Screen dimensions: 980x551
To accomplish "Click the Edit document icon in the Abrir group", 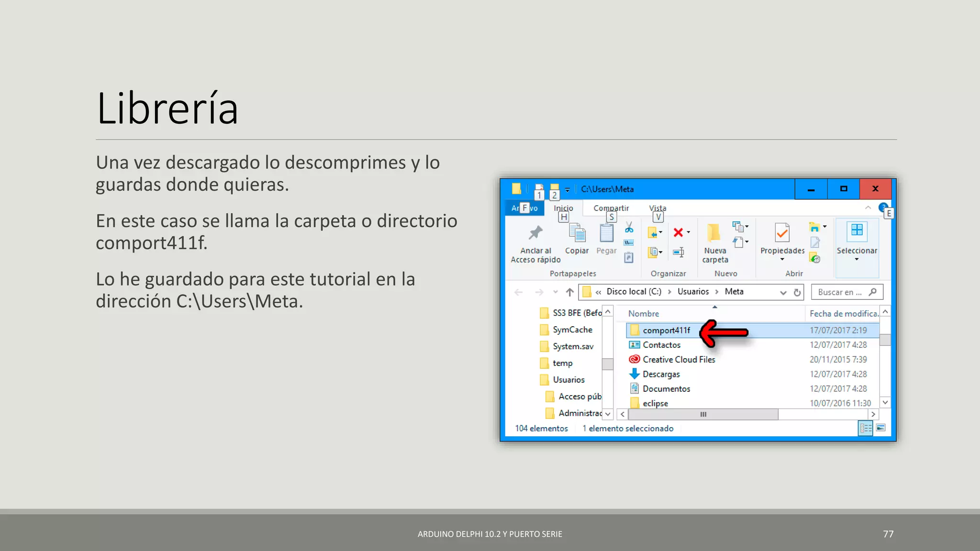I will tap(815, 242).
